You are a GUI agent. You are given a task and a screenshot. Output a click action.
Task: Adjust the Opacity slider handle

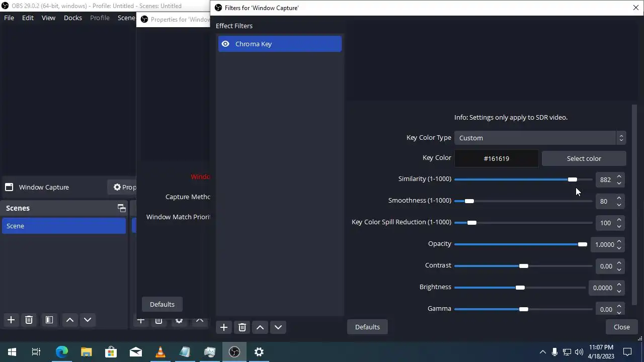pyautogui.click(x=582, y=244)
